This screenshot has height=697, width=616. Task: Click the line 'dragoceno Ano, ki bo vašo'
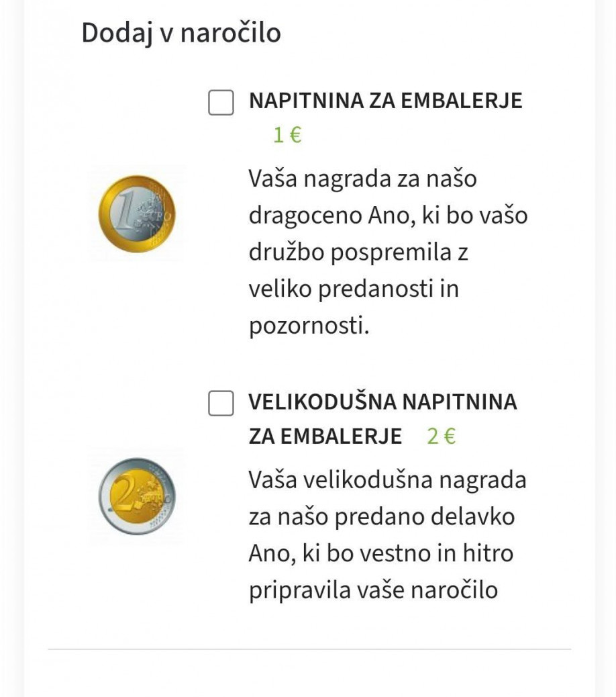point(388,216)
